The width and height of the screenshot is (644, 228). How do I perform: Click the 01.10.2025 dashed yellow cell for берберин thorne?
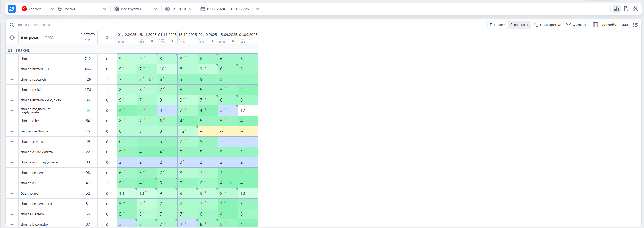click(208, 131)
